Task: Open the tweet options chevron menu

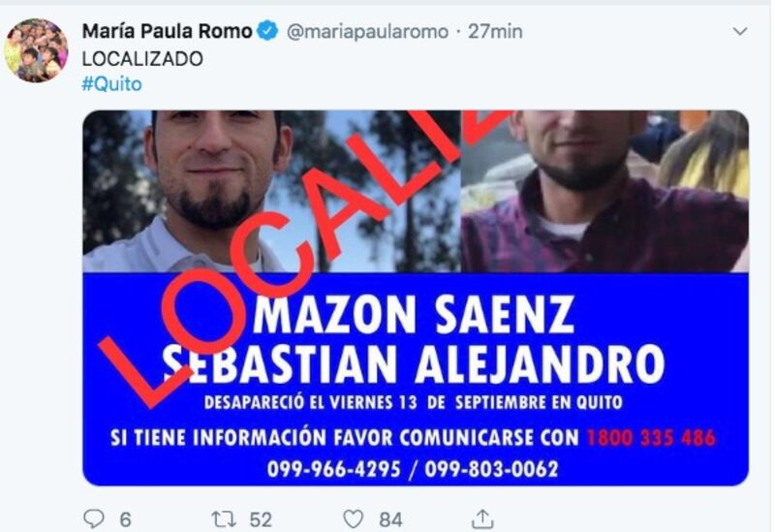Action: click(x=739, y=32)
